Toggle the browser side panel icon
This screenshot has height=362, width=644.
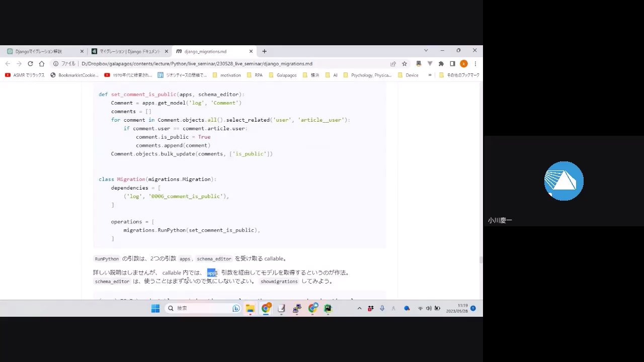point(452,64)
